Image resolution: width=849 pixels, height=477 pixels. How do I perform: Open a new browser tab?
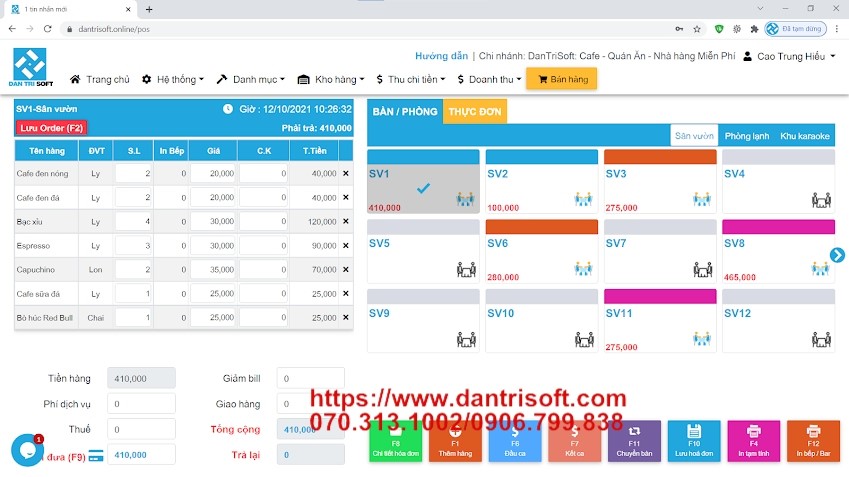pos(149,9)
